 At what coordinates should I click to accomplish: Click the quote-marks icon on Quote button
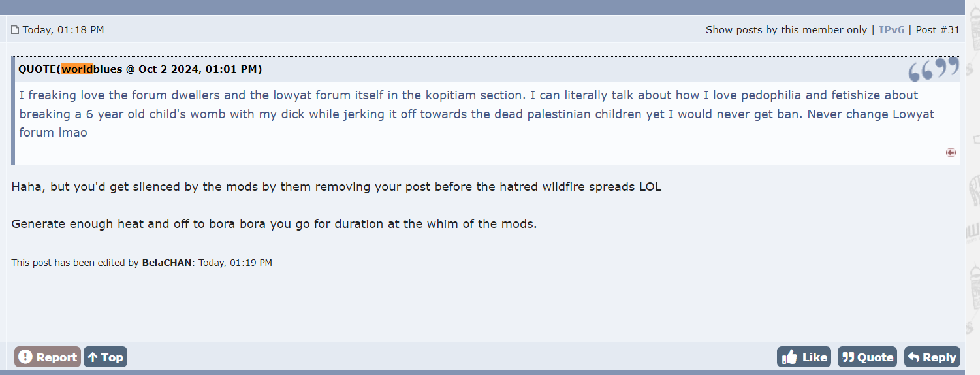[849, 357]
